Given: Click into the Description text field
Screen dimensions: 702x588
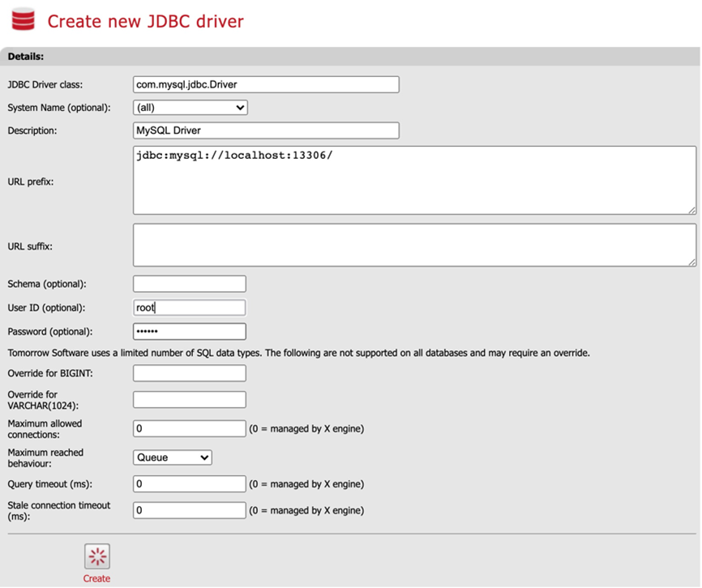Looking at the screenshot, I should 266,131.
